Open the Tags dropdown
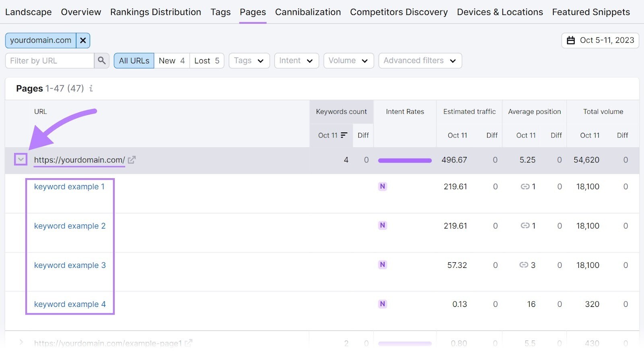644x352 pixels. (249, 61)
